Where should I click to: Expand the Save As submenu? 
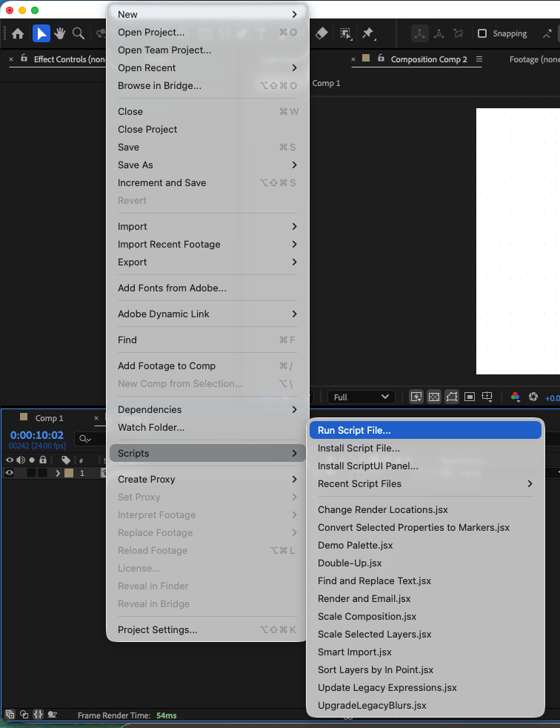tap(207, 165)
